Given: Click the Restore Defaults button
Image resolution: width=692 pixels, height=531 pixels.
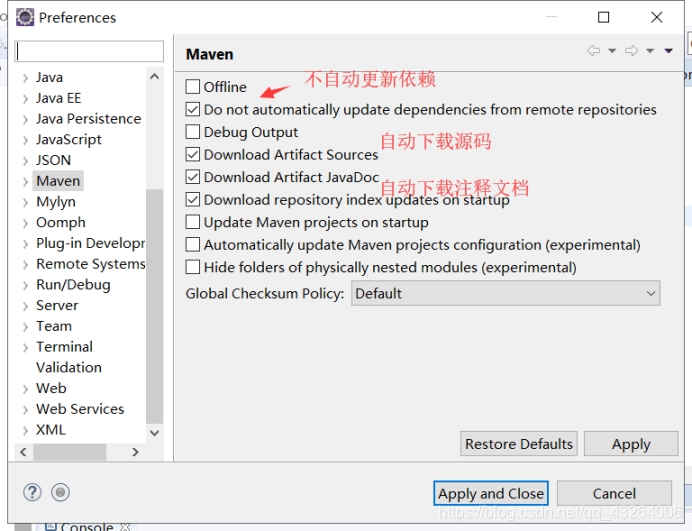Looking at the screenshot, I should pos(519,444).
